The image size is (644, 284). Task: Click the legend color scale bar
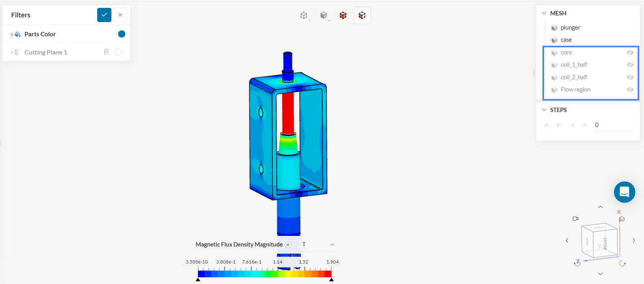click(x=264, y=274)
